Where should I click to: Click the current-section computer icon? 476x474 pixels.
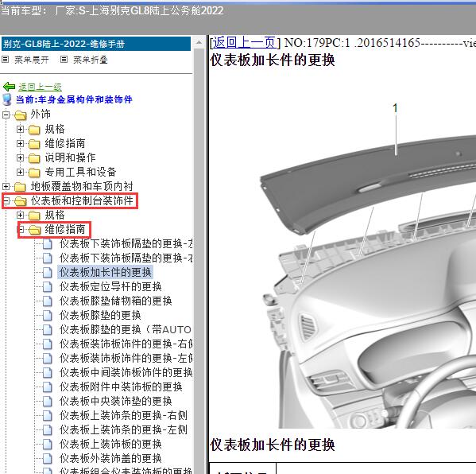(x=7, y=99)
